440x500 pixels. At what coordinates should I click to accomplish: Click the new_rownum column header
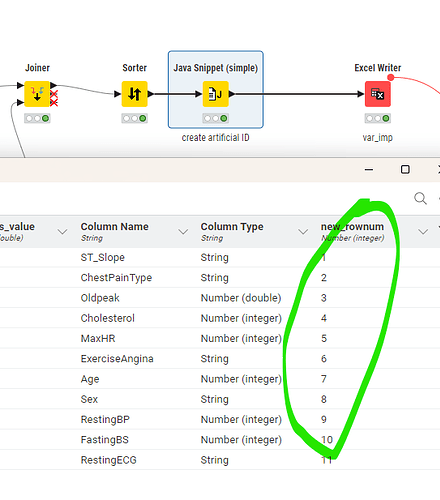click(352, 227)
